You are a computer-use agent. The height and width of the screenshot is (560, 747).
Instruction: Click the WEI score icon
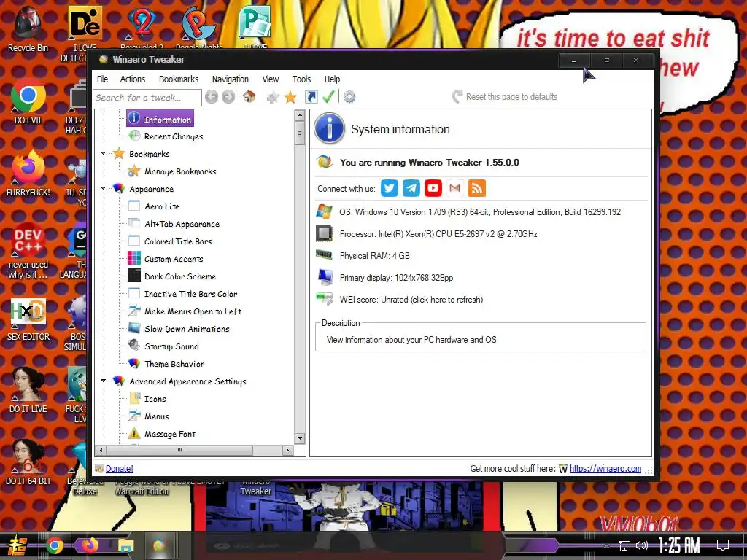(x=325, y=299)
